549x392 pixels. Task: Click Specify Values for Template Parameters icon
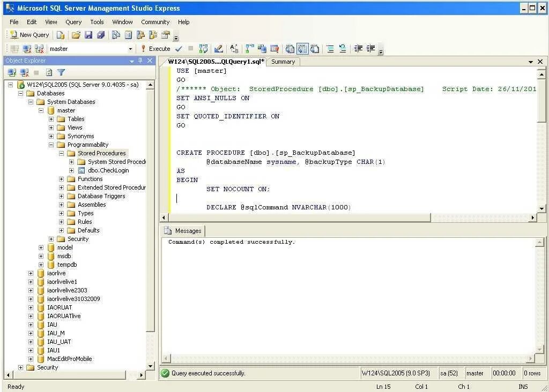pyautogui.click(x=234, y=49)
